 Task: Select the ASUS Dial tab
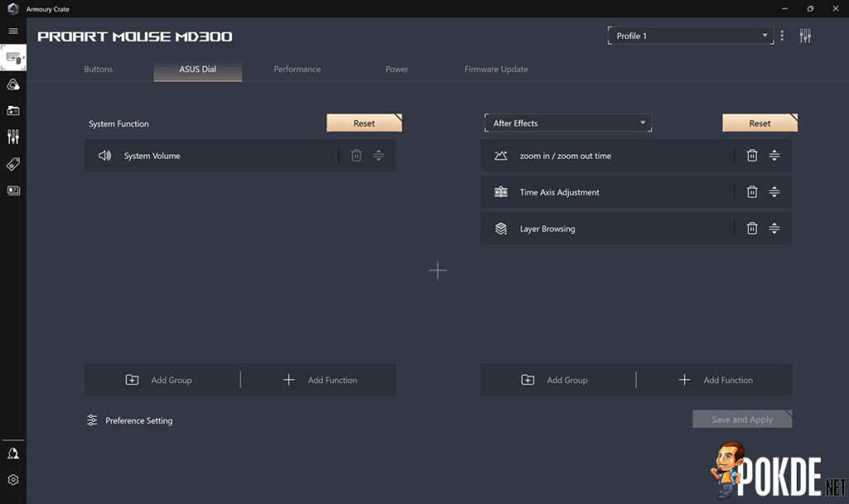[197, 70]
